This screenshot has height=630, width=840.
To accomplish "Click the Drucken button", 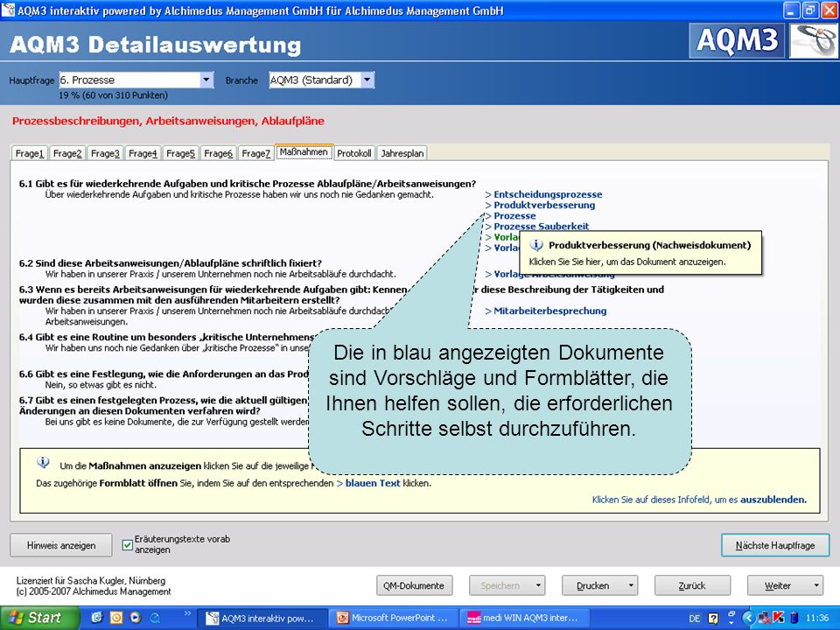I will [x=592, y=585].
